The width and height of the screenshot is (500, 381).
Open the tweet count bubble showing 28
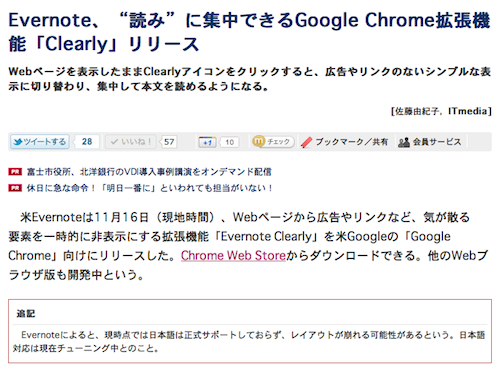point(87,142)
